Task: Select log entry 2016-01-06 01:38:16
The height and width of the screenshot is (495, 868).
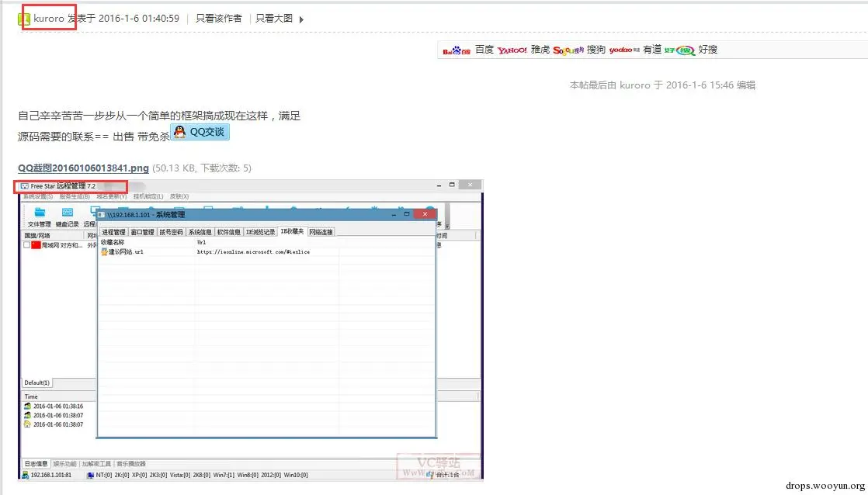Action: (x=54, y=406)
